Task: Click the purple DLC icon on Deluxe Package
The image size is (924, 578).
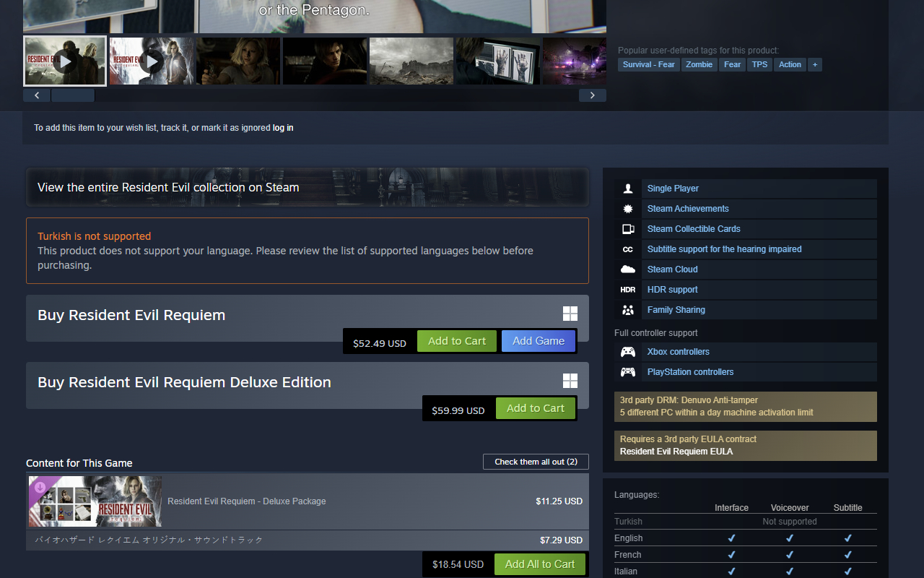Action: point(40,487)
